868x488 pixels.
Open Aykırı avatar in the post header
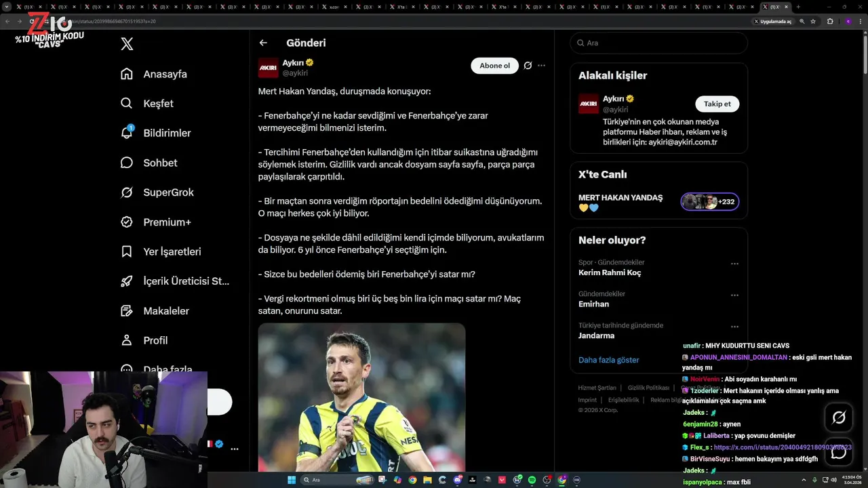click(268, 68)
